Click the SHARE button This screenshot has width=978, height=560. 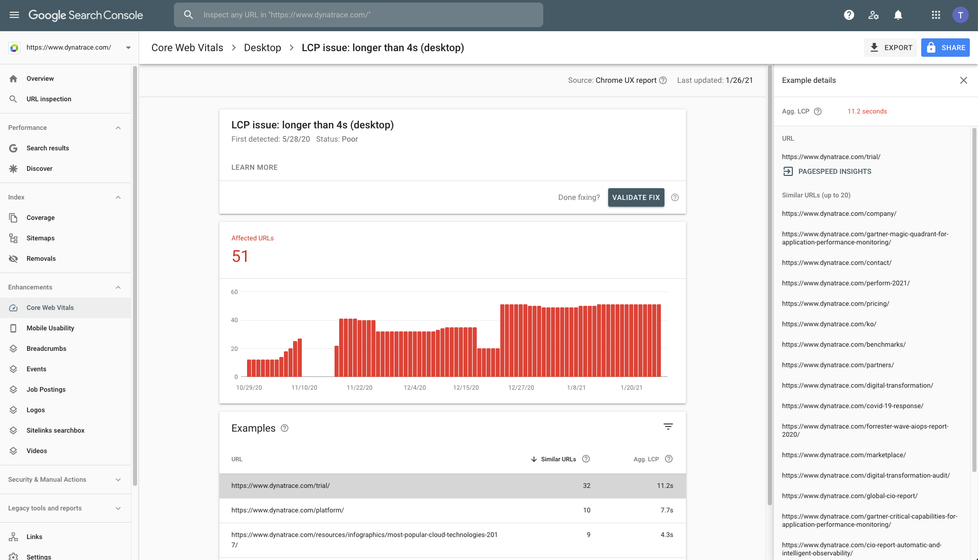tap(945, 48)
